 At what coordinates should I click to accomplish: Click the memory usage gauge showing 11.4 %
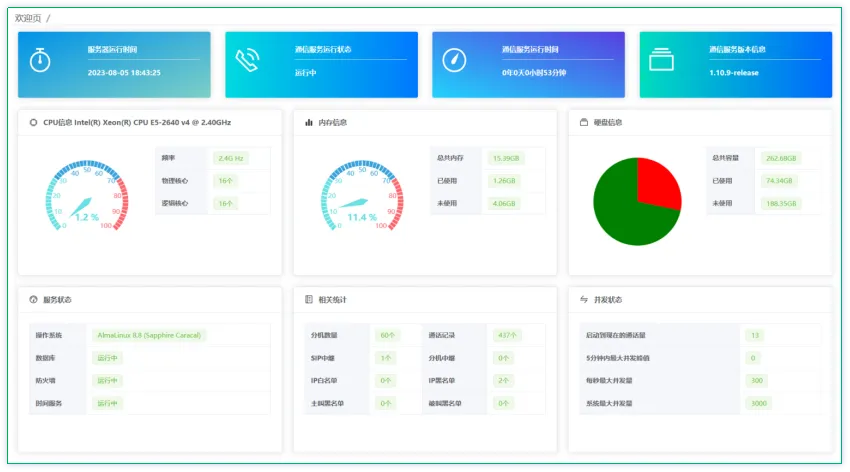(362, 196)
